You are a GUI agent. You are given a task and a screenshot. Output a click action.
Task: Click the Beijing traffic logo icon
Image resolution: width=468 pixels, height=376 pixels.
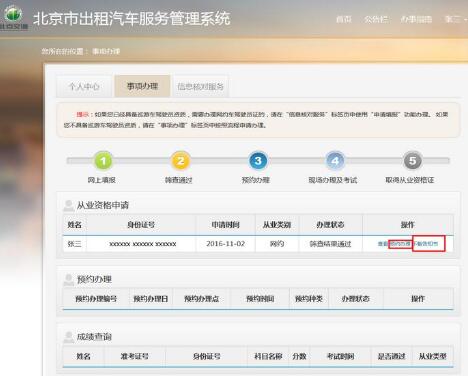(x=13, y=16)
